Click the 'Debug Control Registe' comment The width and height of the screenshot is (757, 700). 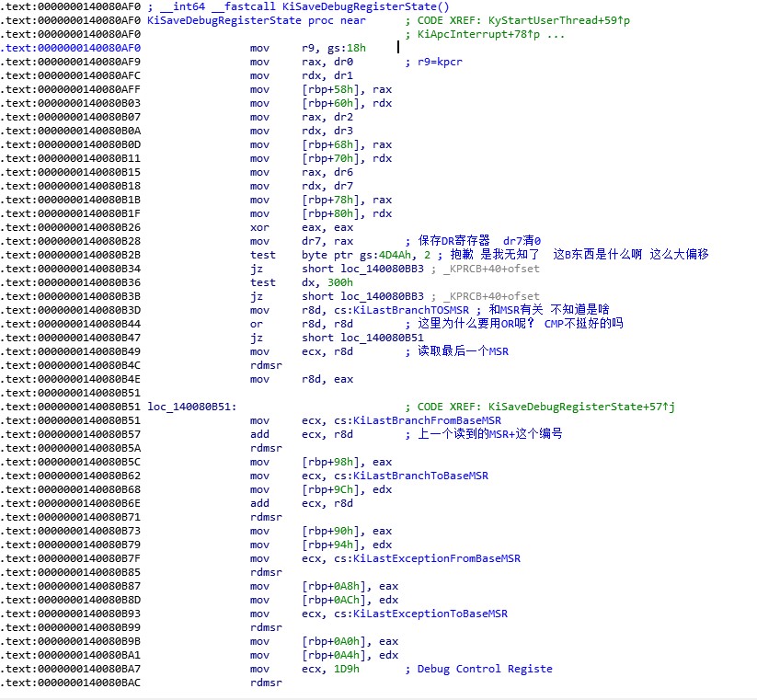[485, 669]
